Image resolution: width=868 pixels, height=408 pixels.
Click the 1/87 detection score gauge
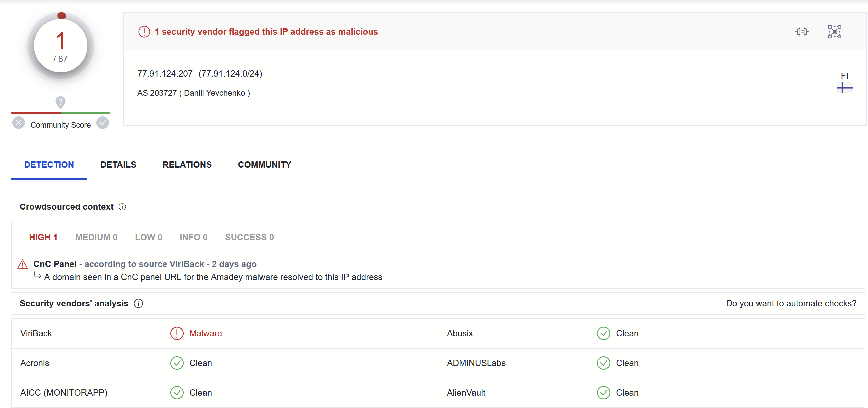click(x=61, y=46)
